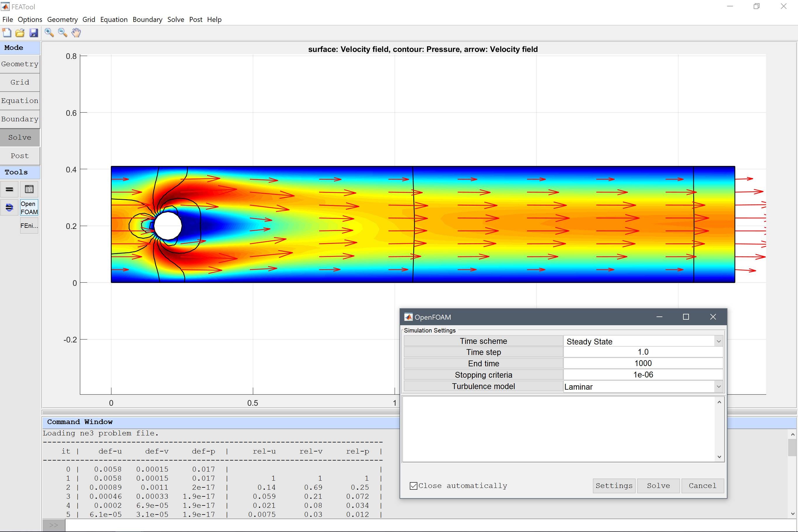The width and height of the screenshot is (798, 532).
Task: Select the Zoom In tool
Action: coord(49,33)
